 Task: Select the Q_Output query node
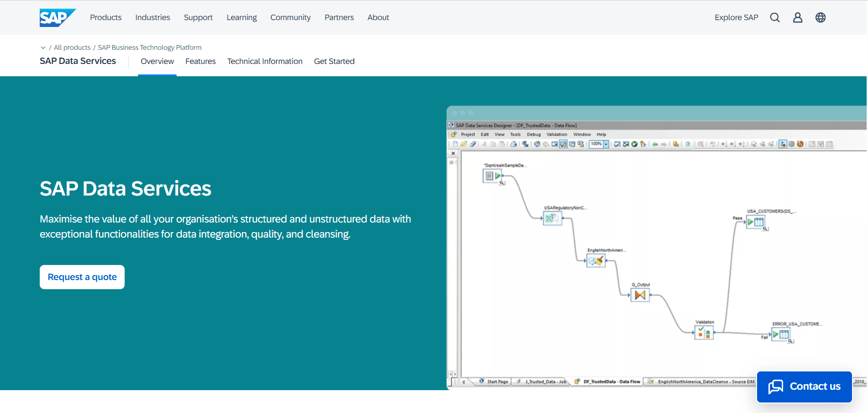point(640,295)
